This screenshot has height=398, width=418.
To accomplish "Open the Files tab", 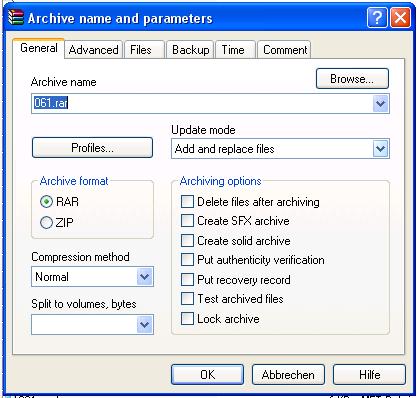I will tap(144, 50).
